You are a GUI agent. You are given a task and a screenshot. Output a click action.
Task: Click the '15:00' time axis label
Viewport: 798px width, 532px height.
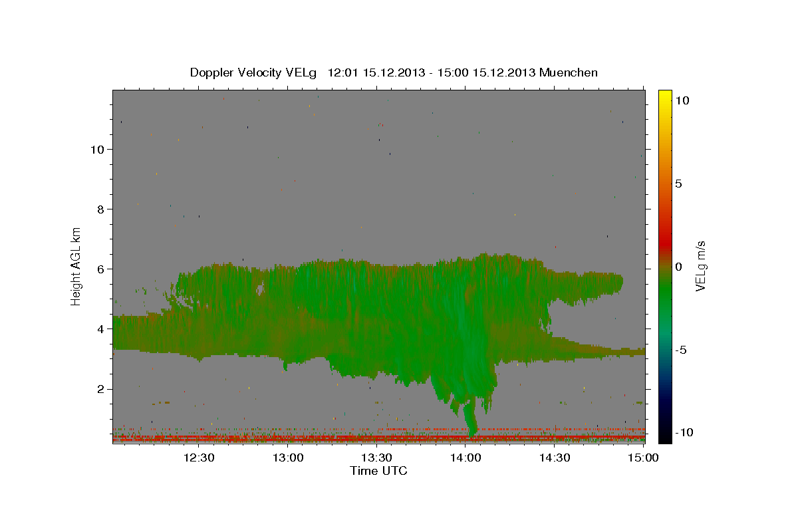coord(644,458)
